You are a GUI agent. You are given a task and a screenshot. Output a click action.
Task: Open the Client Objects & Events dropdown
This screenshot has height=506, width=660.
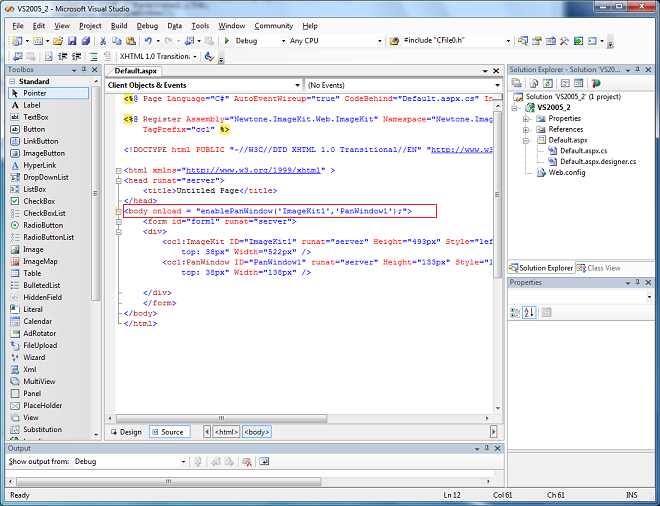pyautogui.click(x=297, y=85)
